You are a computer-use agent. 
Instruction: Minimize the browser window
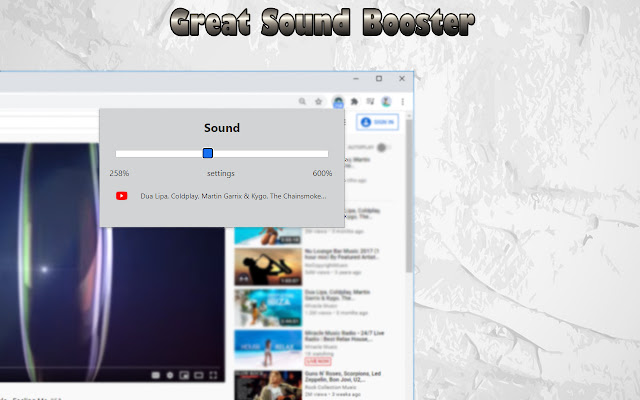pos(356,78)
